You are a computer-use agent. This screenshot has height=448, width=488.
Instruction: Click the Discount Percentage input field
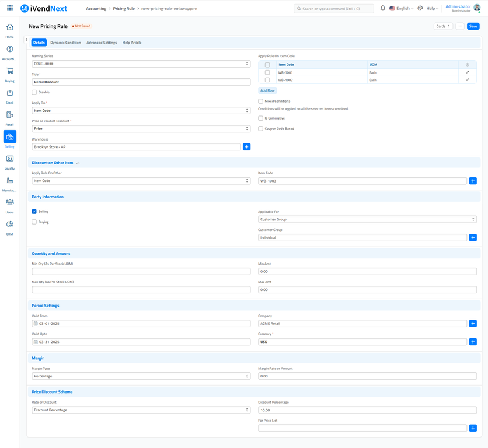[367, 410]
